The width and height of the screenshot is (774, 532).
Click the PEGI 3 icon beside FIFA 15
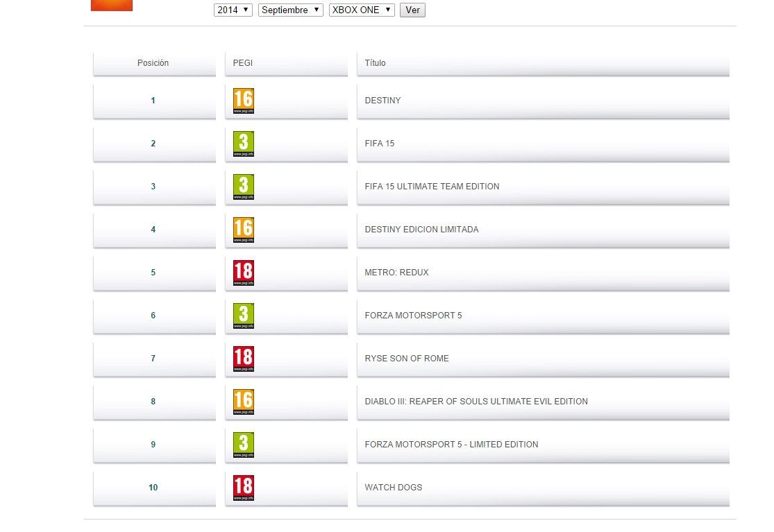(244, 144)
